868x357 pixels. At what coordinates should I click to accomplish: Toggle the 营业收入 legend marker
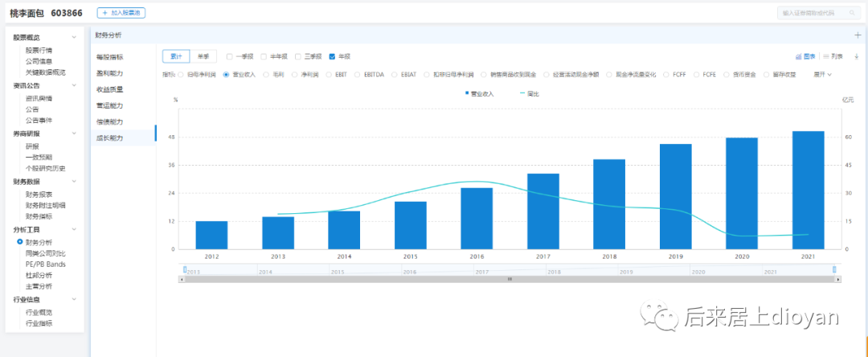467,94
